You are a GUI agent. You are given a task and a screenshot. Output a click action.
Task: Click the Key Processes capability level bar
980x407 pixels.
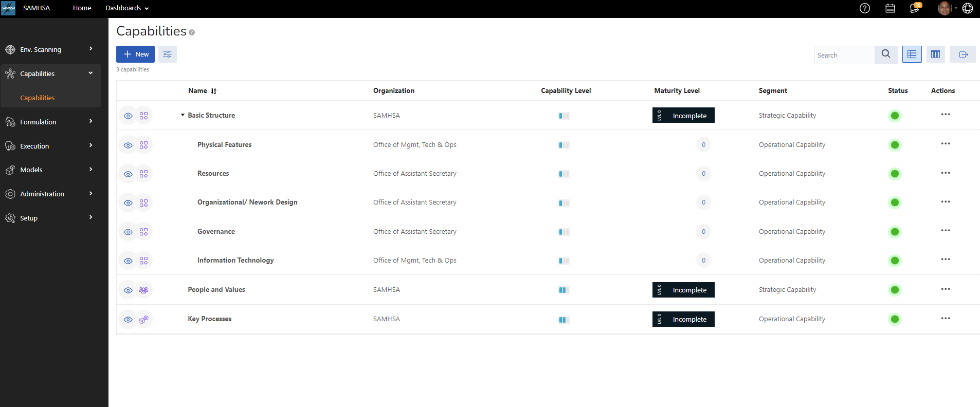point(564,320)
